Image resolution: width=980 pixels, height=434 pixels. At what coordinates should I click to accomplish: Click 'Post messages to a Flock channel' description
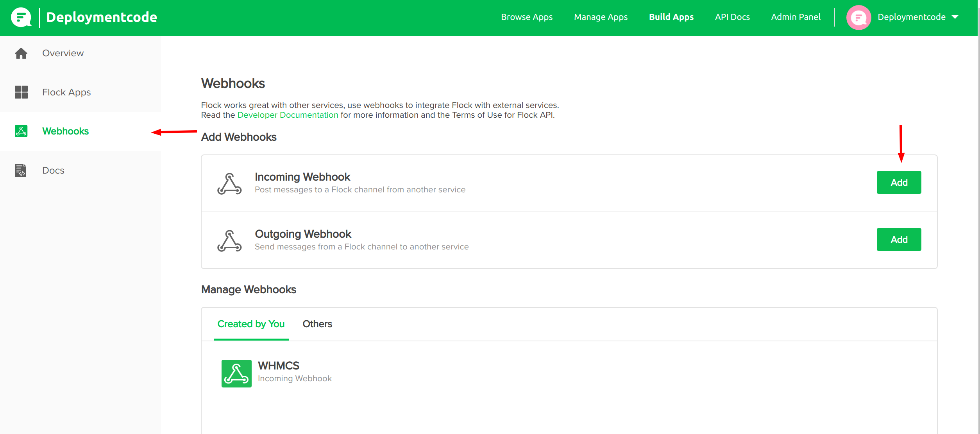coord(360,190)
